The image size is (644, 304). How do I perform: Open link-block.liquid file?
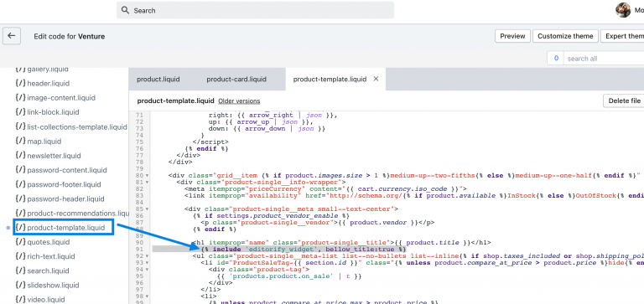pyautogui.click(x=53, y=112)
